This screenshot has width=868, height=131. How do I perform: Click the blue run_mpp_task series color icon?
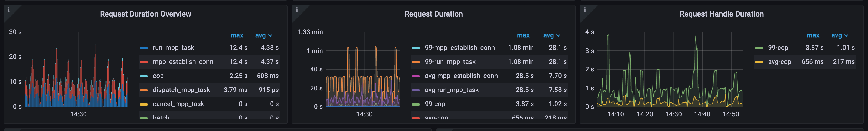143,48
